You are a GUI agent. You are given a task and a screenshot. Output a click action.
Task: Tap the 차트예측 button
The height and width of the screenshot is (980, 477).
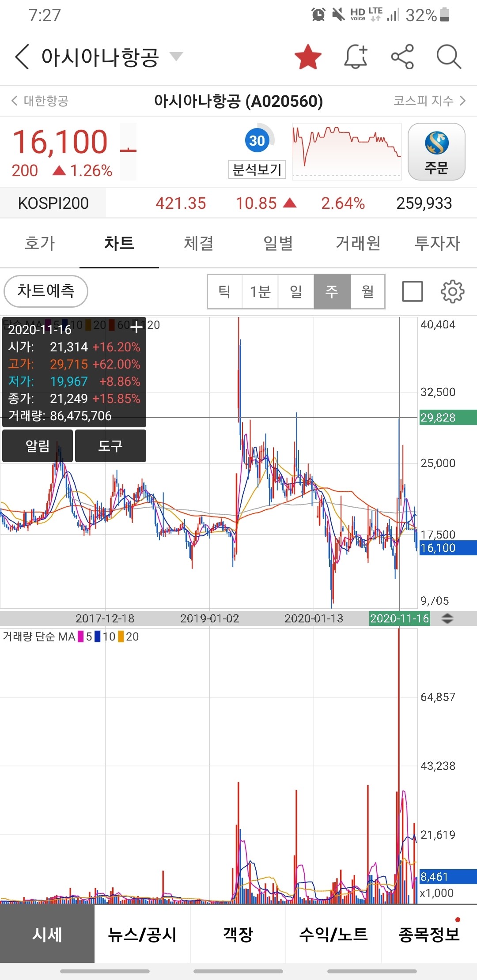46,291
